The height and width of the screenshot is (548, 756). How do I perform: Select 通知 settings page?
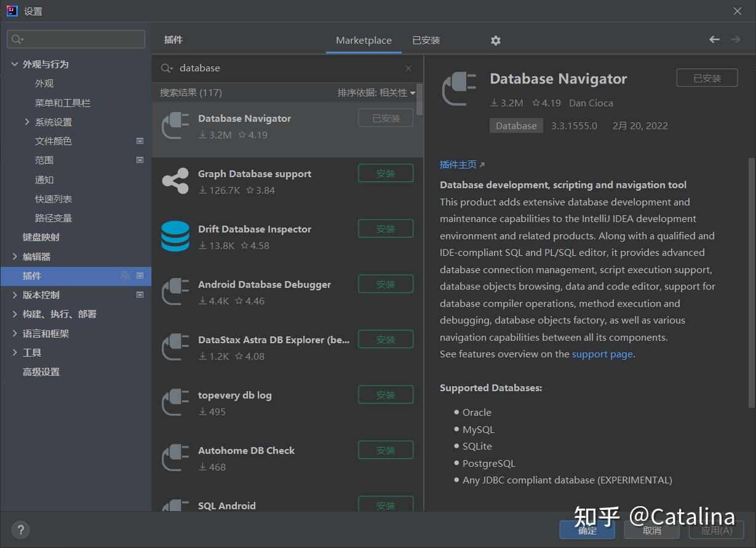(x=44, y=180)
